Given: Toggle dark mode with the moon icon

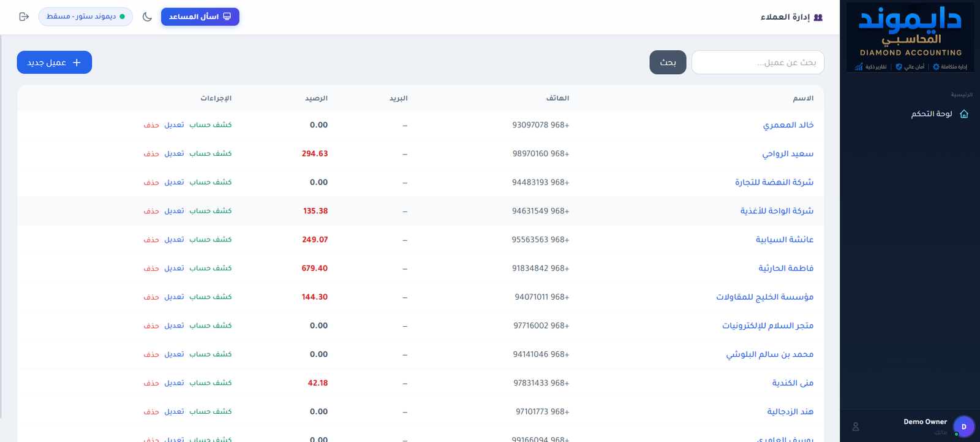Looking at the screenshot, I should coord(147,17).
